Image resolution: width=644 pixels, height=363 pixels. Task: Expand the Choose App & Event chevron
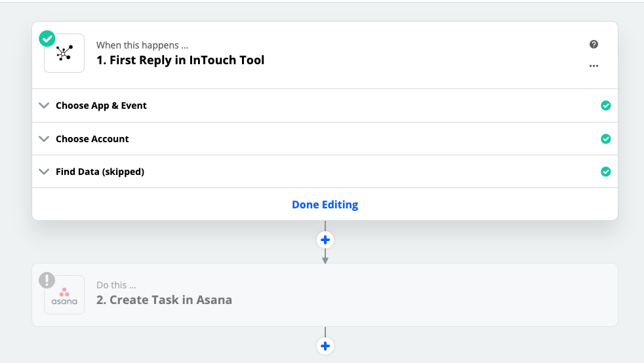point(44,105)
